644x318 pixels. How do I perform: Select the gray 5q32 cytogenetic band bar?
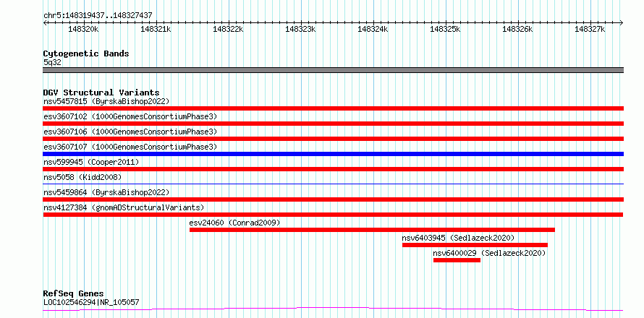(x=333, y=70)
